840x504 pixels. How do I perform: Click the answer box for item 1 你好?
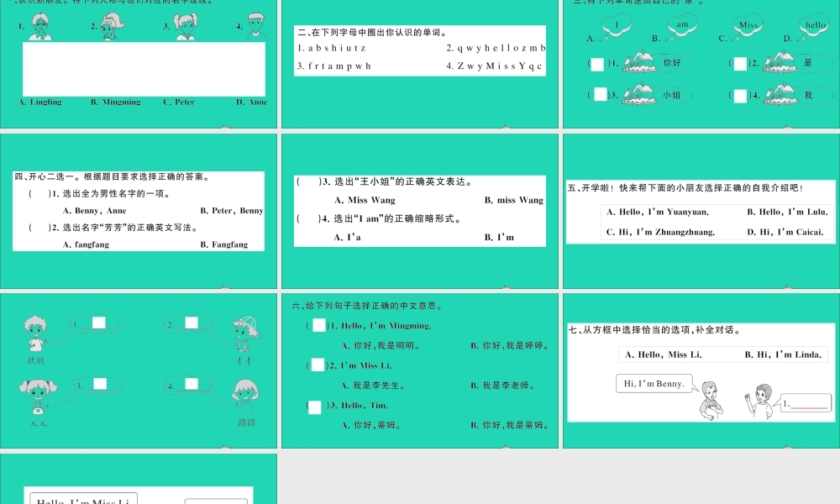(597, 65)
